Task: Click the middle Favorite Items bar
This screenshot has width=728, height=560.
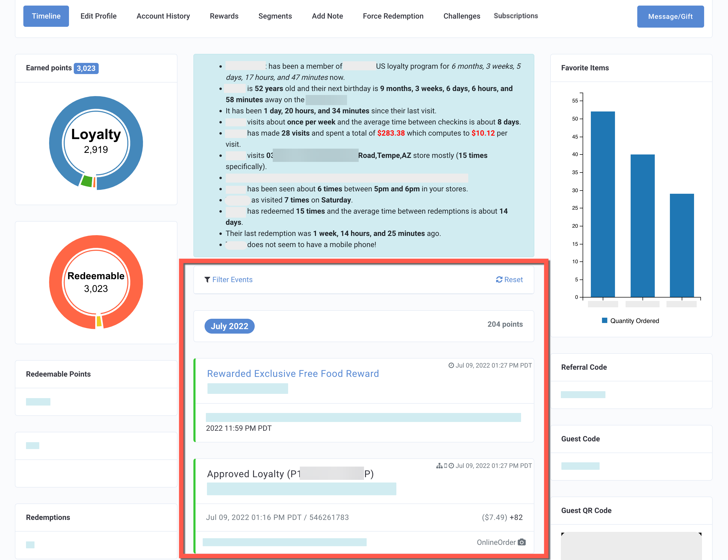Action: tap(642, 226)
